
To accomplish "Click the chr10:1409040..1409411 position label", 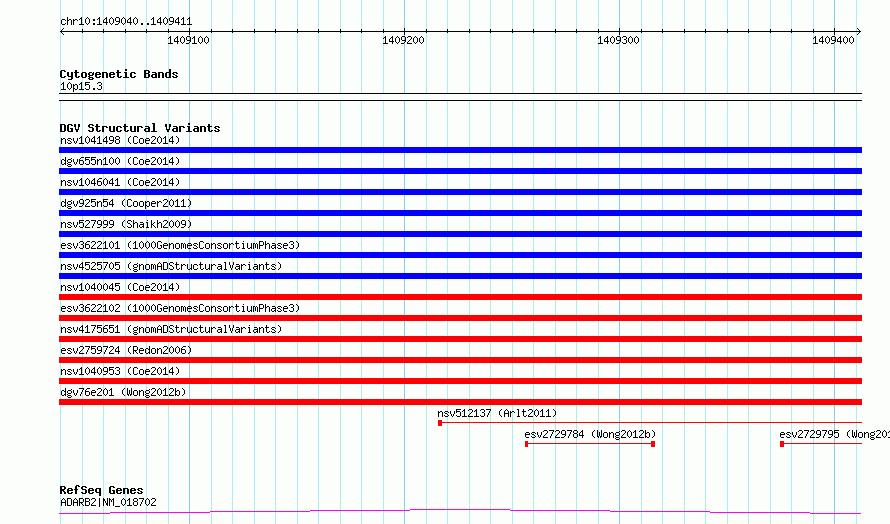I will pos(126,22).
